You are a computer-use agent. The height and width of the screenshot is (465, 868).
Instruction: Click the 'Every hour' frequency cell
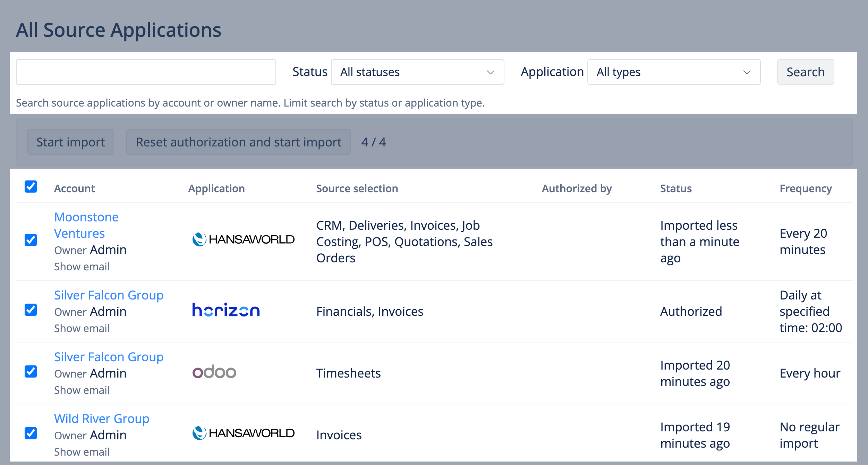point(810,373)
